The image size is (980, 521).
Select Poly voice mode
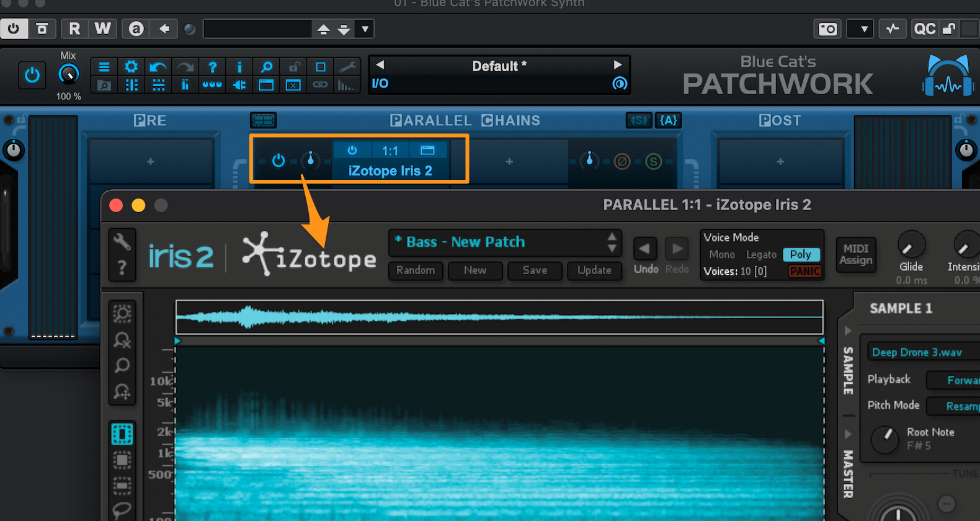point(801,254)
